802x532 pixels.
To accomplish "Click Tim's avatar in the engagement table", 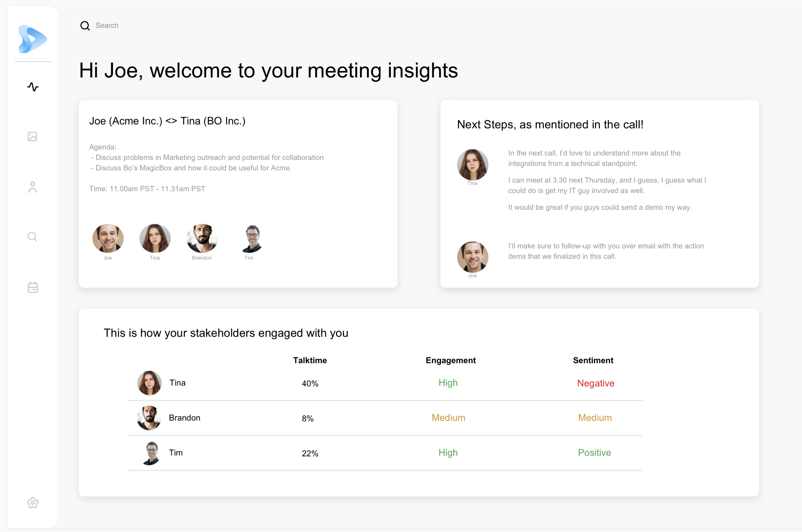I will pos(151,453).
